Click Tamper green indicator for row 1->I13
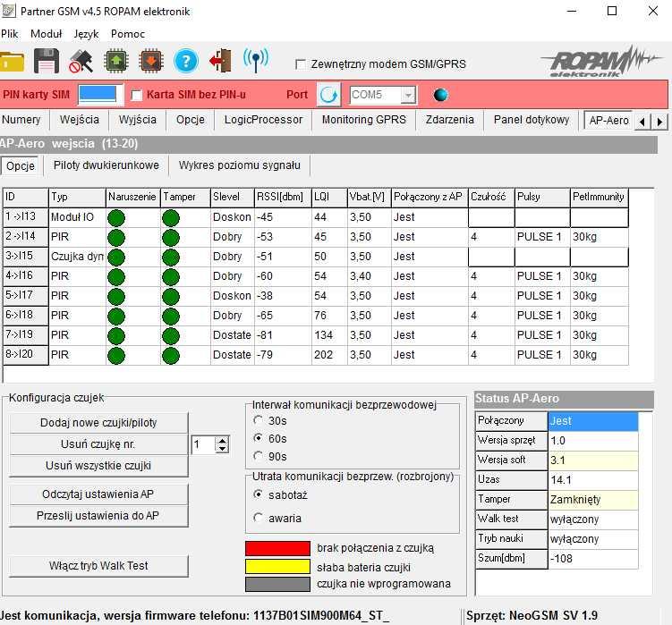Viewport: 672px width, 625px height. coord(171,218)
